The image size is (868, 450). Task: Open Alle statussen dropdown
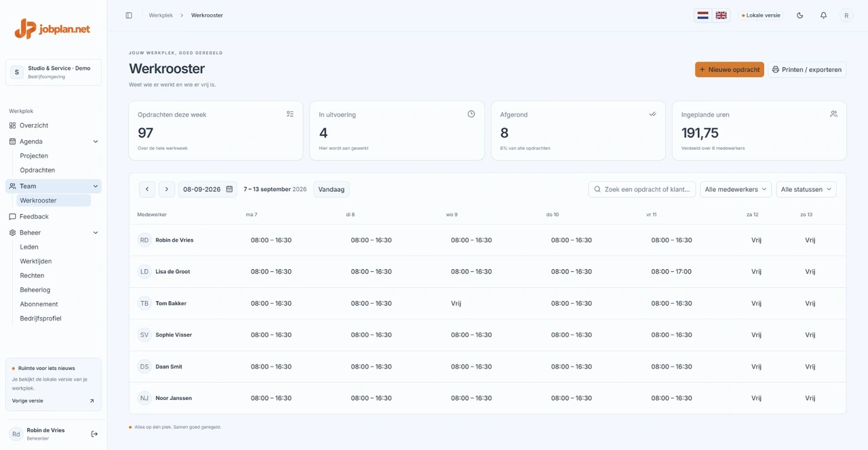click(x=806, y=189)
